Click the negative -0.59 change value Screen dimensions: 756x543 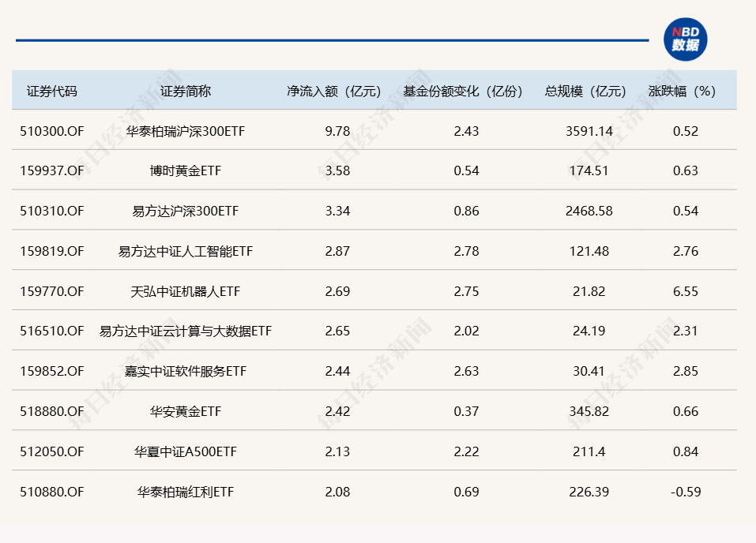point(685,492)
